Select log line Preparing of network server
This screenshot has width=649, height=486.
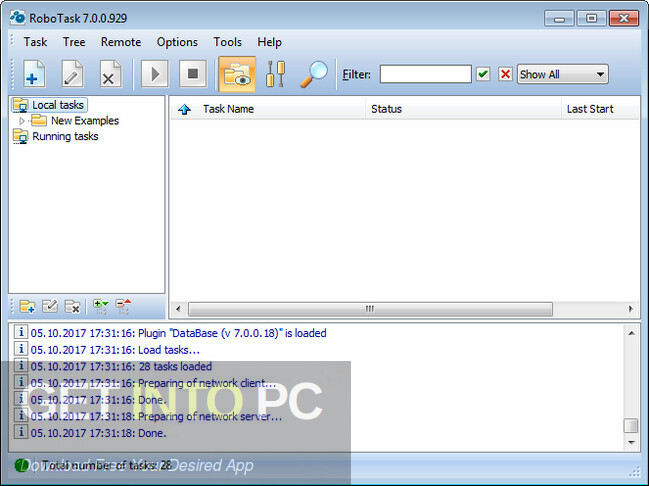156,416
